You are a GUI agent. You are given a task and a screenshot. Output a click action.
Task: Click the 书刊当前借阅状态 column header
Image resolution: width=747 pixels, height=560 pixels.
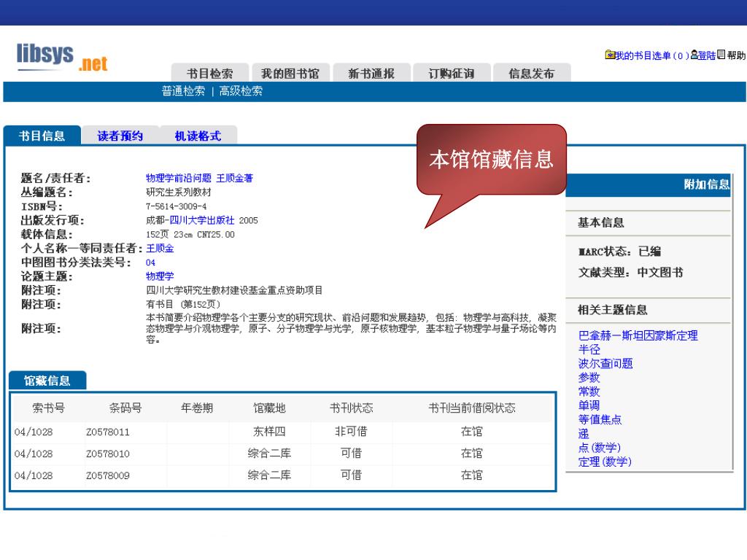coord(472,408)
